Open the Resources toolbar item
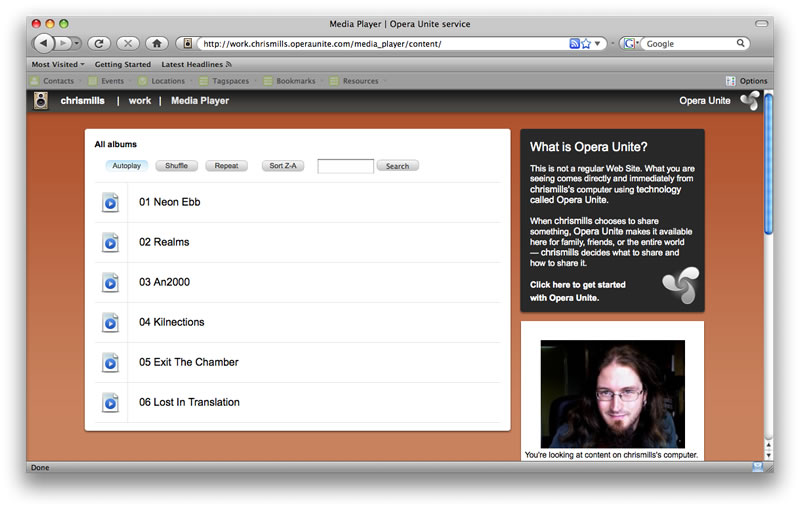Image resolution: width=800 pixels, height=509 pixels. pos(355,81)
